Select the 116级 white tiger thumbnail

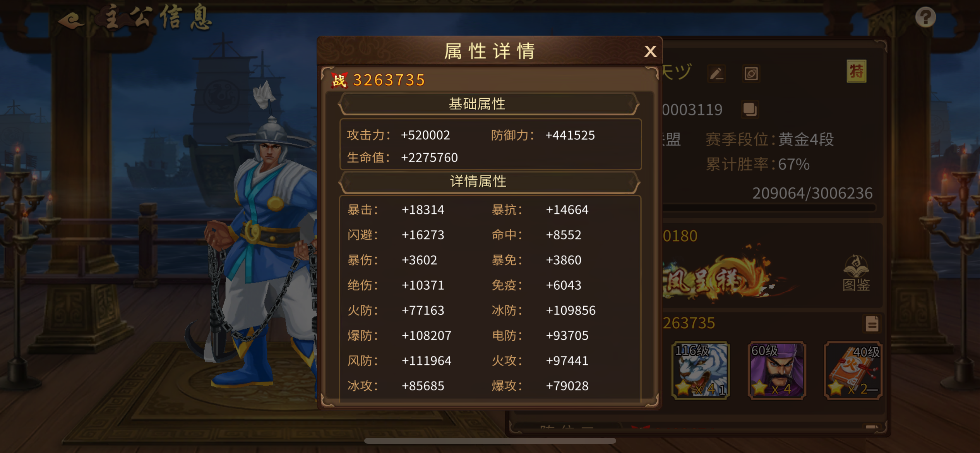click(x=701, y=371)
